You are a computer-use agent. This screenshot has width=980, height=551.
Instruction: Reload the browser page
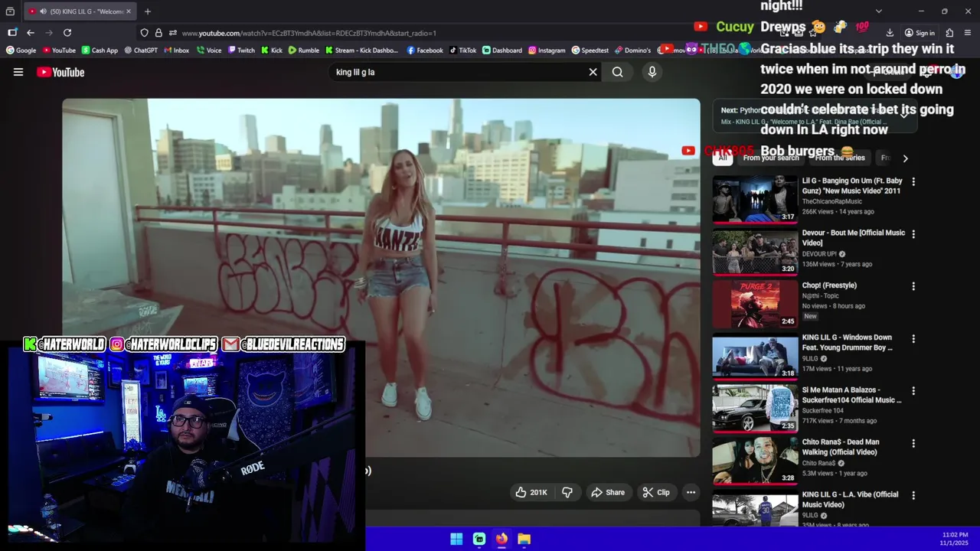pos(67,33)
